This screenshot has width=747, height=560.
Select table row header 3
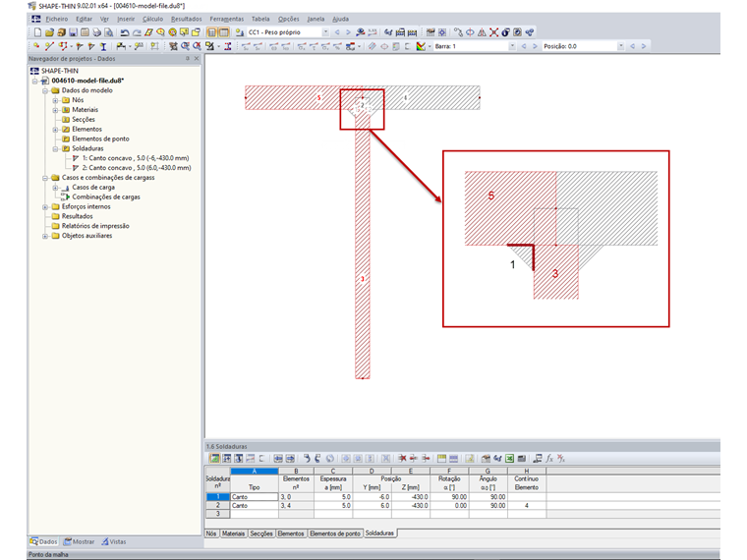point(218,513)
